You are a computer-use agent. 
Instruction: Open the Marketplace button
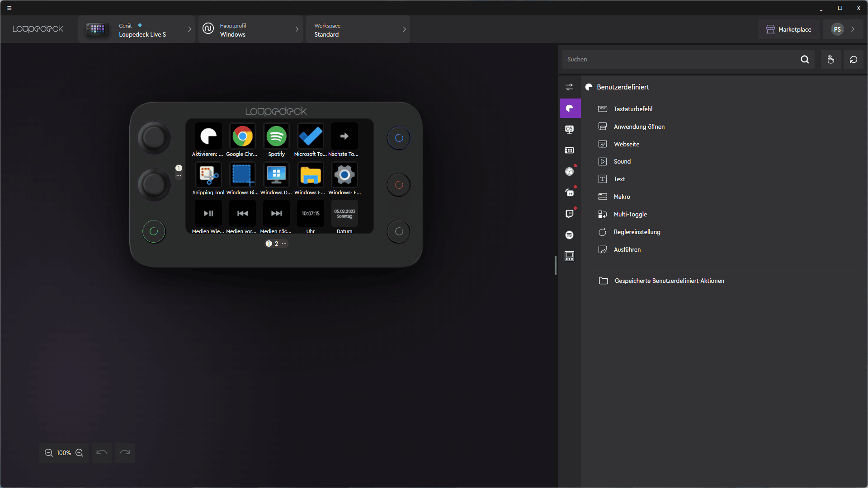pyautogui.click(x=788, y=30)
